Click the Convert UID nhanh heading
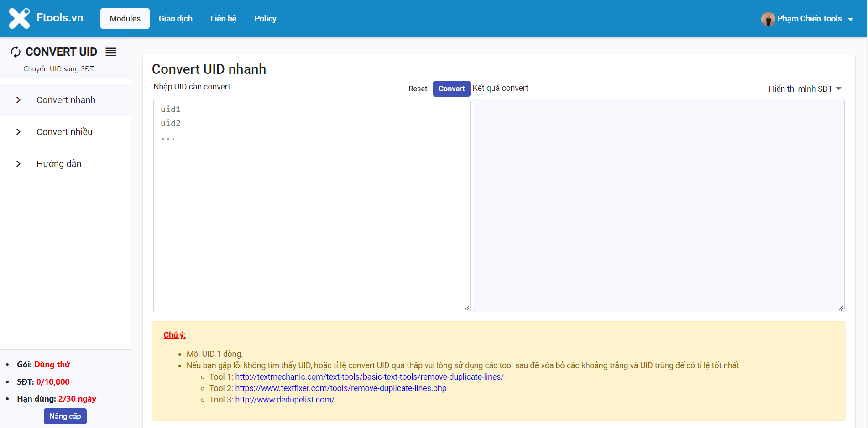The image size is (868, 428). coord(209,69)
